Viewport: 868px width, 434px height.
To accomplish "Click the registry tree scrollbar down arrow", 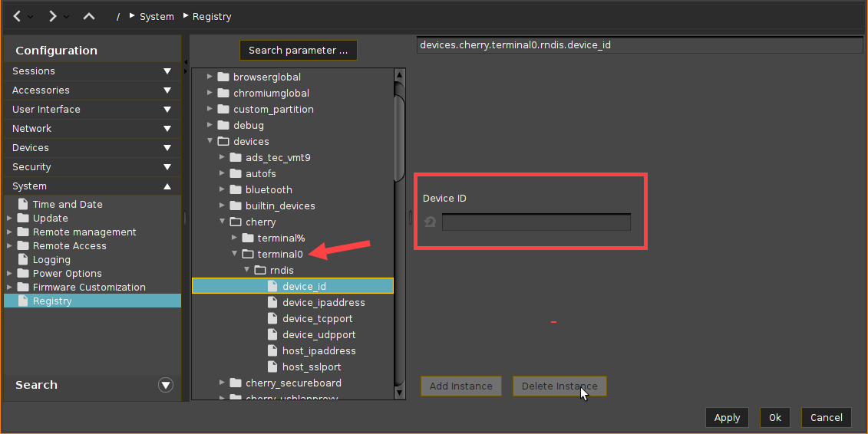I will click(399, 393).
